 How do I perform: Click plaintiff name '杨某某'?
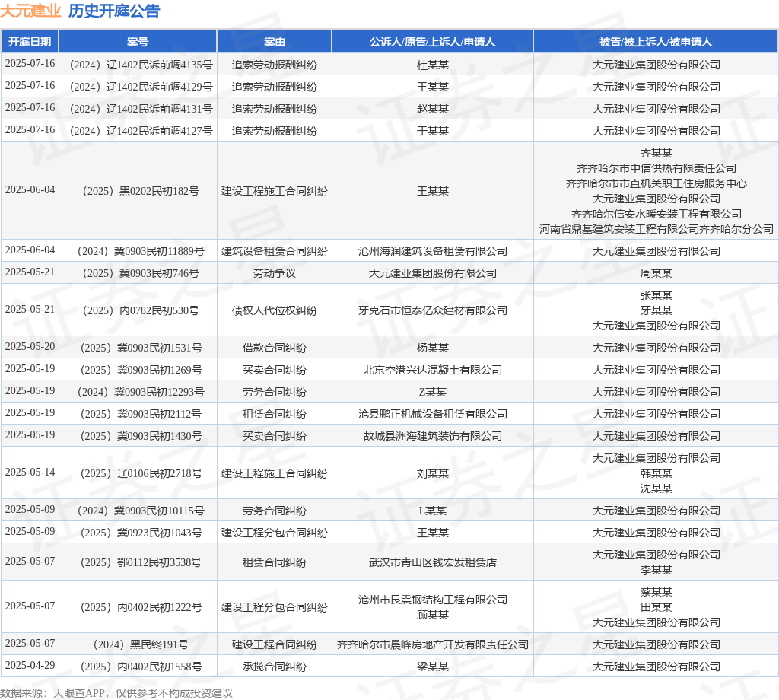click(433, 348)
